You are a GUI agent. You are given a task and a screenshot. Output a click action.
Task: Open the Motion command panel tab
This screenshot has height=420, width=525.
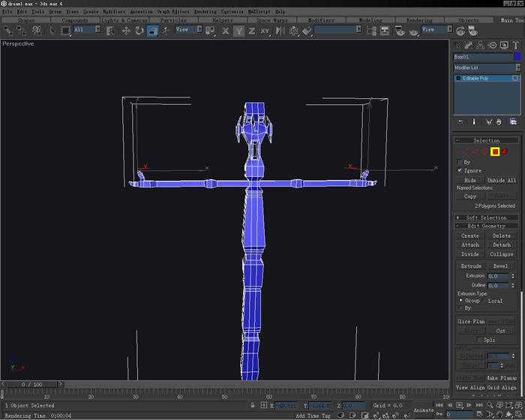click(x=492, y=45)
